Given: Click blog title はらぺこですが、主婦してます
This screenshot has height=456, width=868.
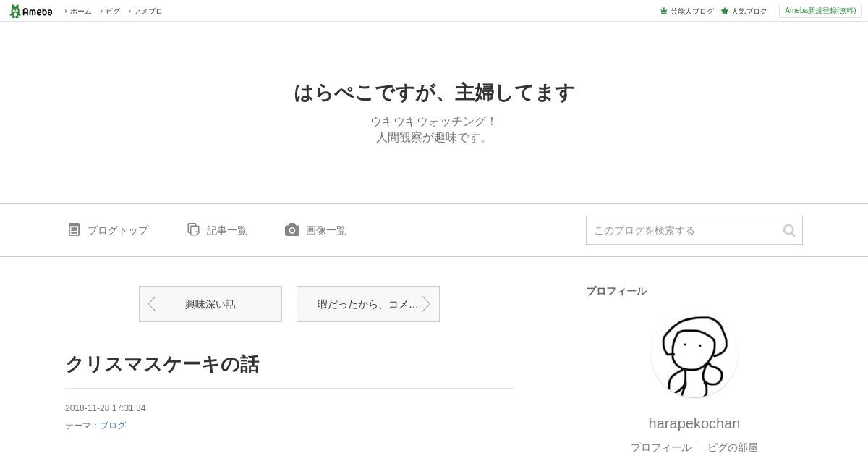Looking at the screenshot, I should (x=434, y=93).
